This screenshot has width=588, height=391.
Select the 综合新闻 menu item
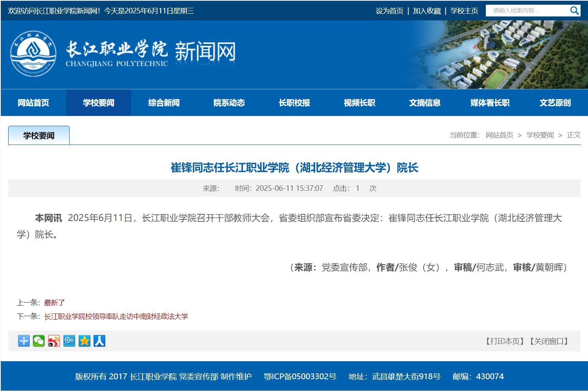click(x=164, y=103)
